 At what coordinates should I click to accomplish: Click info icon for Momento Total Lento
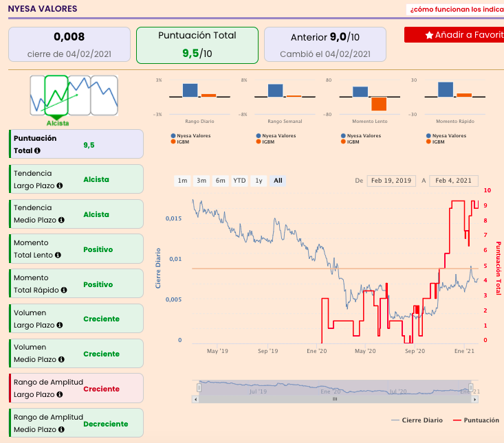point(58,255)
